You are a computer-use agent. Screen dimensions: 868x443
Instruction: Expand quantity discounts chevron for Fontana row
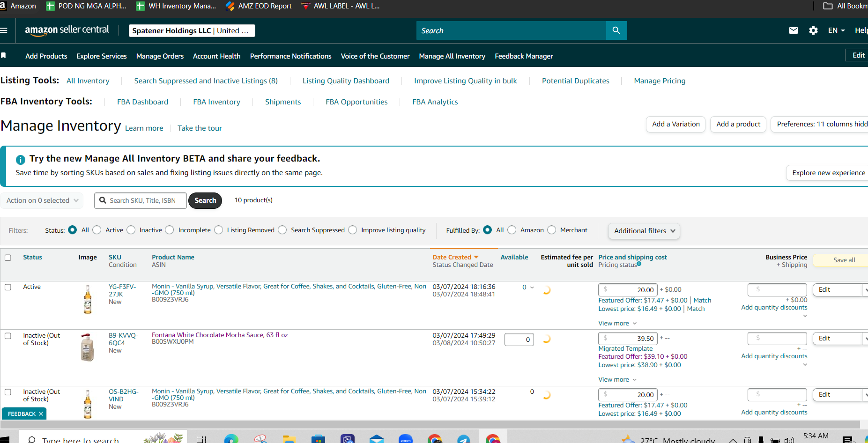(805, 365)
